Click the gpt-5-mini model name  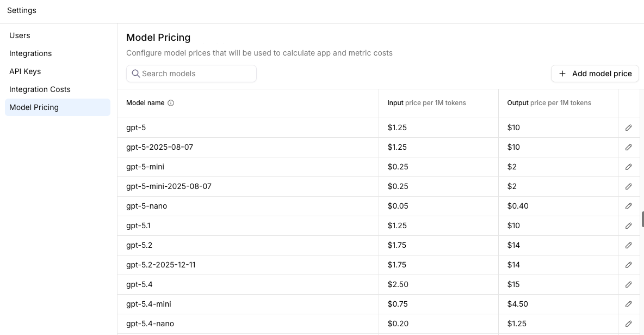[145, 167]
